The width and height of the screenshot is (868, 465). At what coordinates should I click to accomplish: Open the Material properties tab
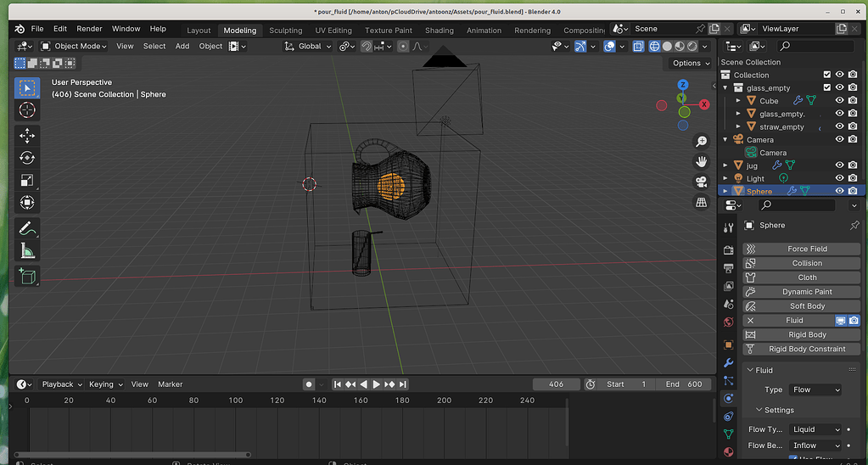tap(729, 451)
